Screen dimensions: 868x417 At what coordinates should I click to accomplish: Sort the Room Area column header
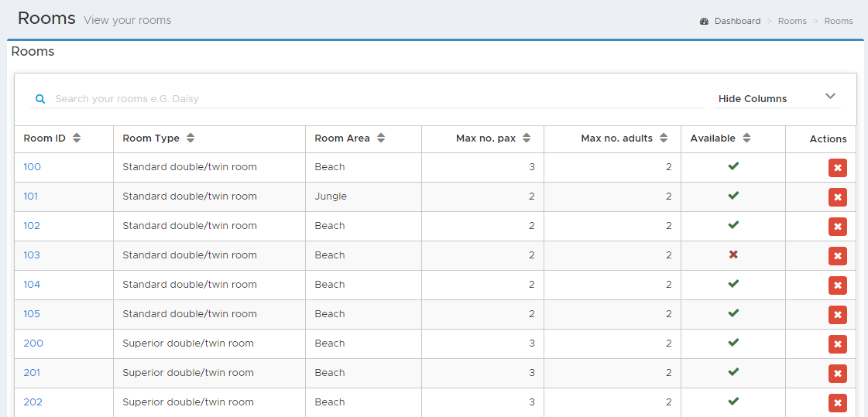pyautogui.click(x=380, y=138)
